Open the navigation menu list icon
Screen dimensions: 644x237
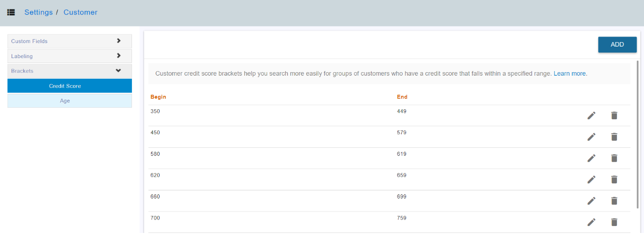pos(11,12)
